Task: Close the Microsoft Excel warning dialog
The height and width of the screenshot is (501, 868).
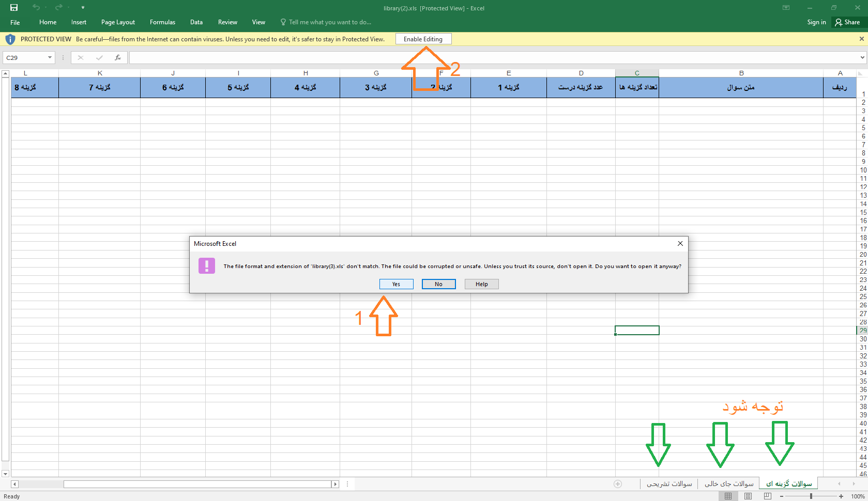Action: tap(680, 243)
